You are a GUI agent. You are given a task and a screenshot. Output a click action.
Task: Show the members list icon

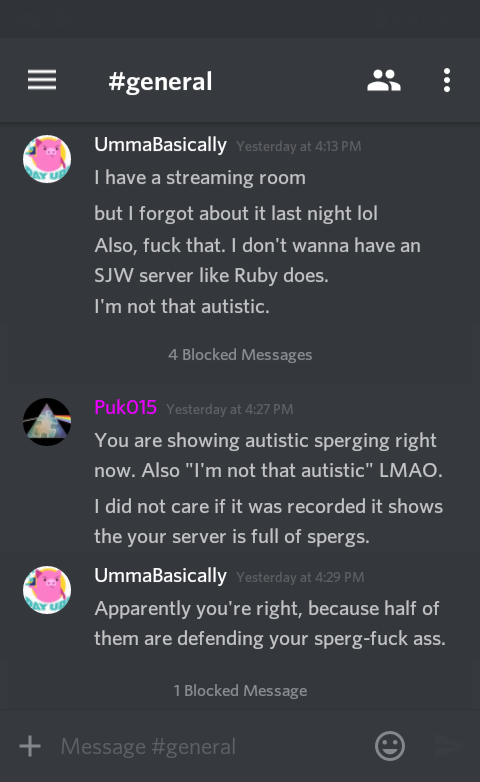(384, 80)
